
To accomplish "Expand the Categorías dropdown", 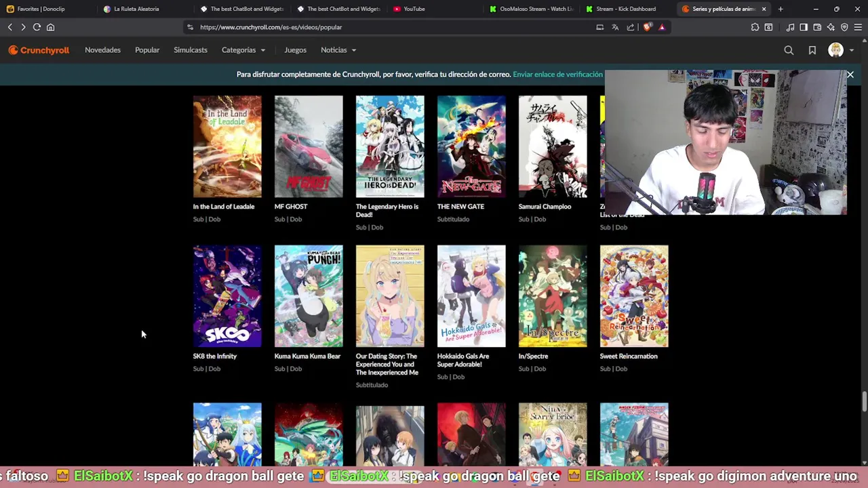I will click(x=243, y=50).
